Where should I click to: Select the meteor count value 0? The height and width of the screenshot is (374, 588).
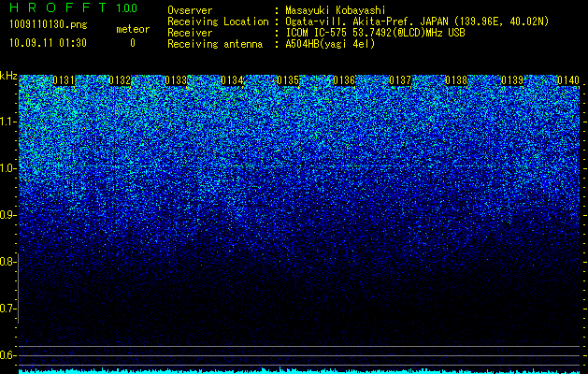pyautogui.click(x=133, y=43)
